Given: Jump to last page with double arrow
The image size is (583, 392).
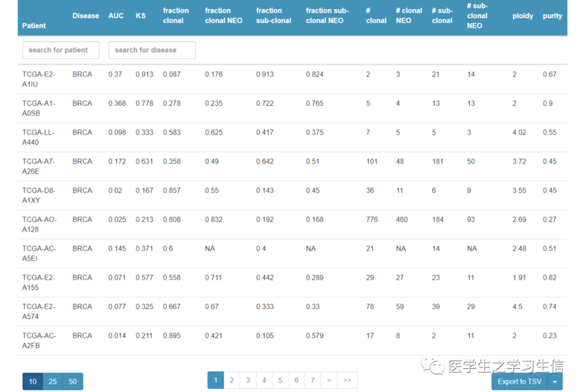Looking at the screenshot, I should click(x=347, y=380).
